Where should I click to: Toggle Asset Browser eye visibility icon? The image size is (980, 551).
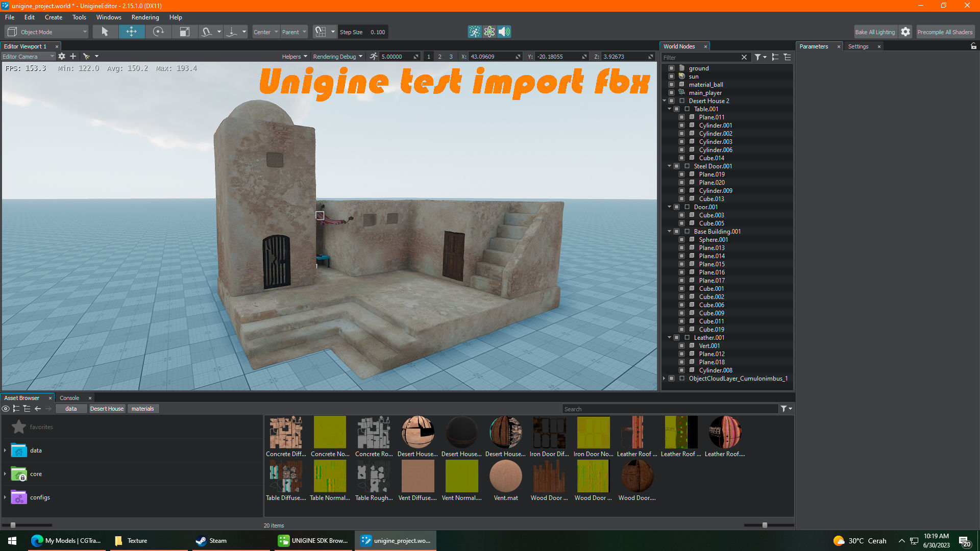6,409
